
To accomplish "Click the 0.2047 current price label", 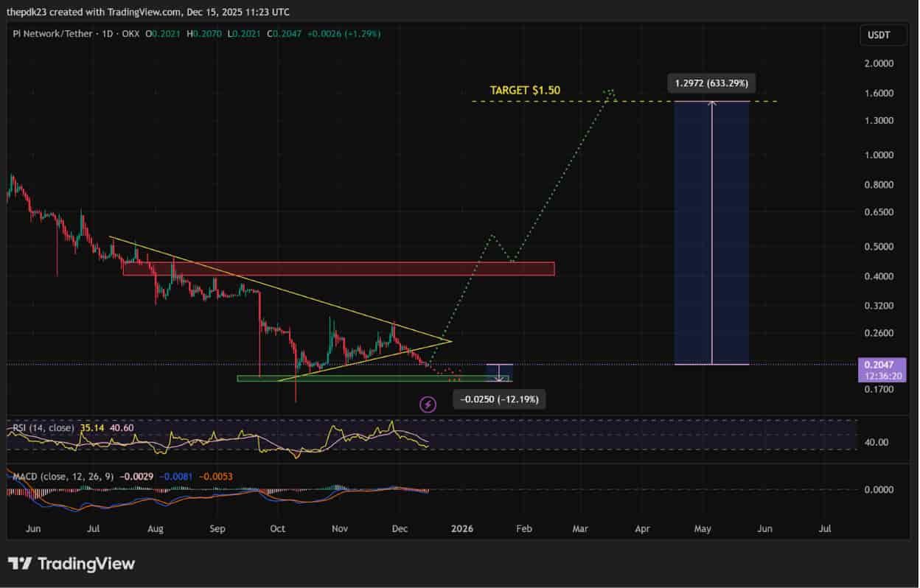I will (x=877, y=365).
